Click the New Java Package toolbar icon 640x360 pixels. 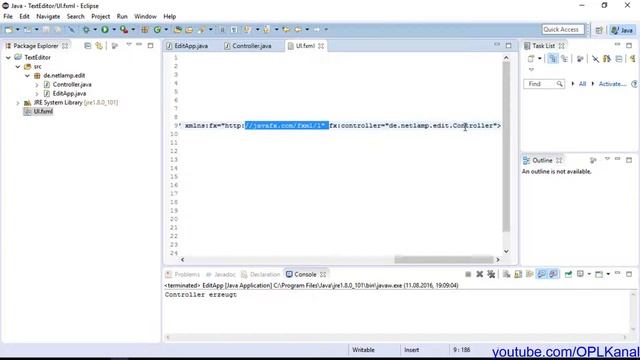[x=145, y=29]
